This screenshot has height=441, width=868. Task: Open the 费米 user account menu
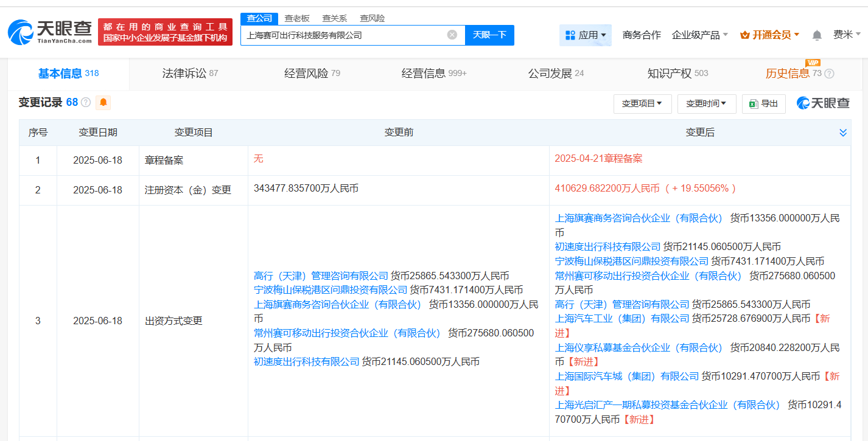pos(847,35)
